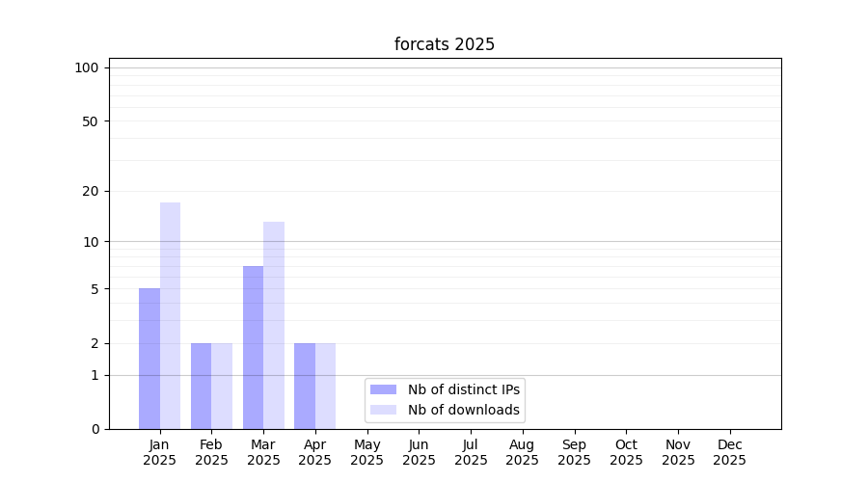Select the February downloads bar
Viewport: 868px width, 482px height.
coord(222,386)
